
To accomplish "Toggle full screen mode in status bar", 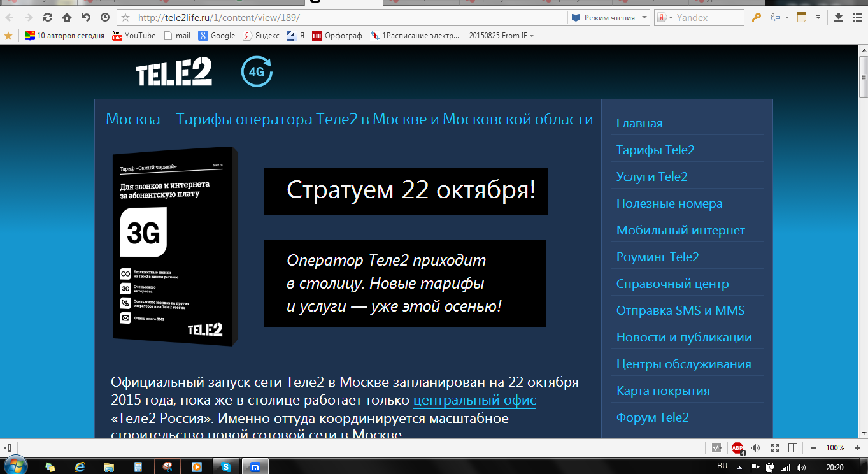I will [x=775, y=448].
